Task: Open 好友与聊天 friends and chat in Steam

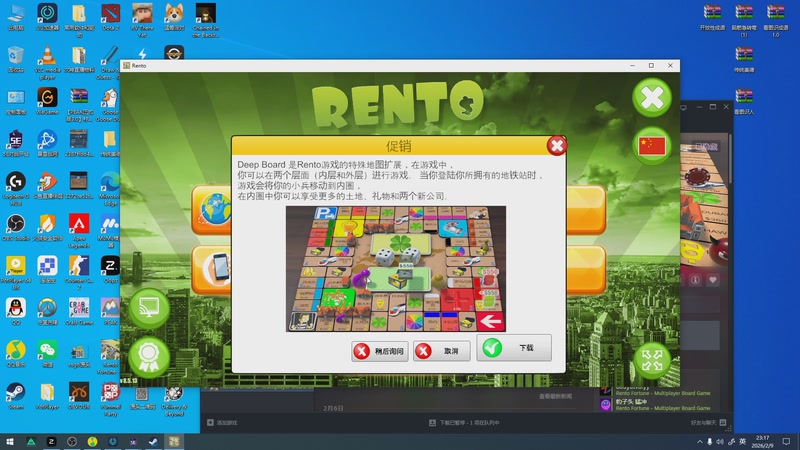Action: click(x=708, y=422)
